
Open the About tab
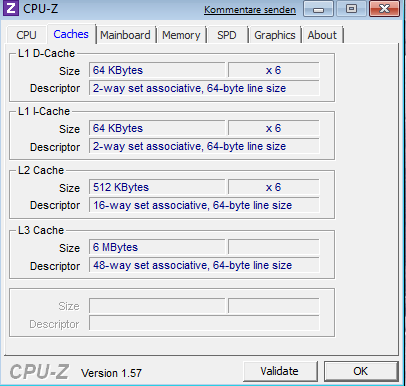[322, 35]
